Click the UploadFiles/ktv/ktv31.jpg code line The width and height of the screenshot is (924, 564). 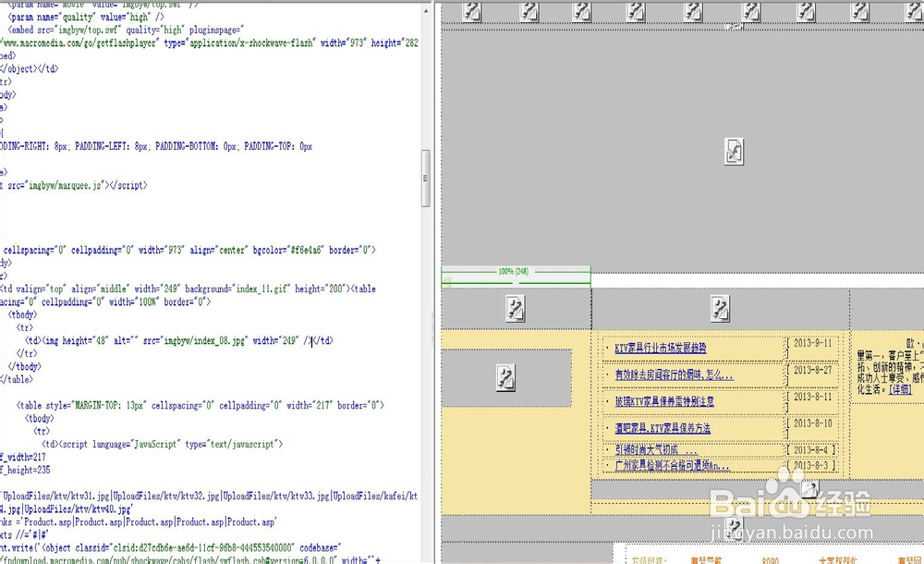209,497
